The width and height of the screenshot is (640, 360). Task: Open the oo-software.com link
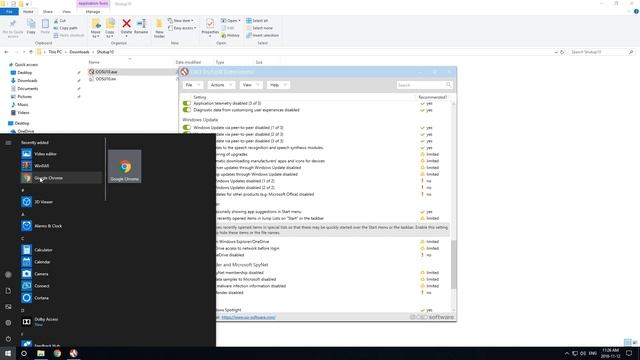248,317
